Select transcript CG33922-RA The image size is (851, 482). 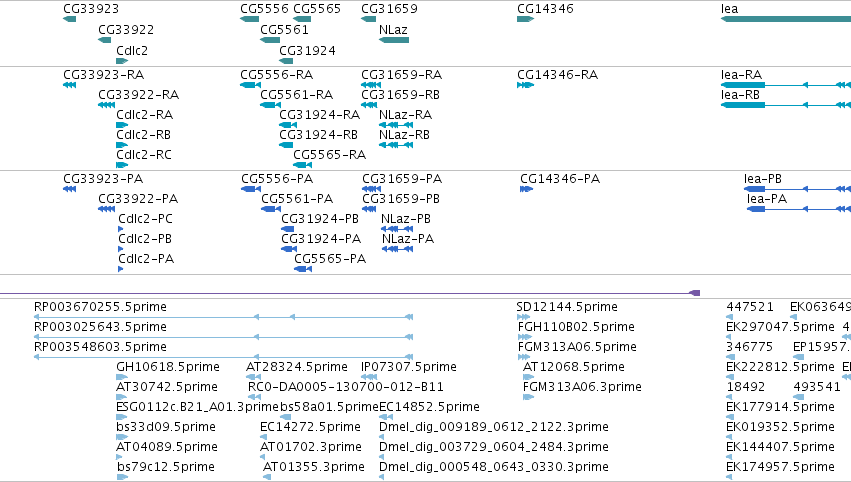138,95
